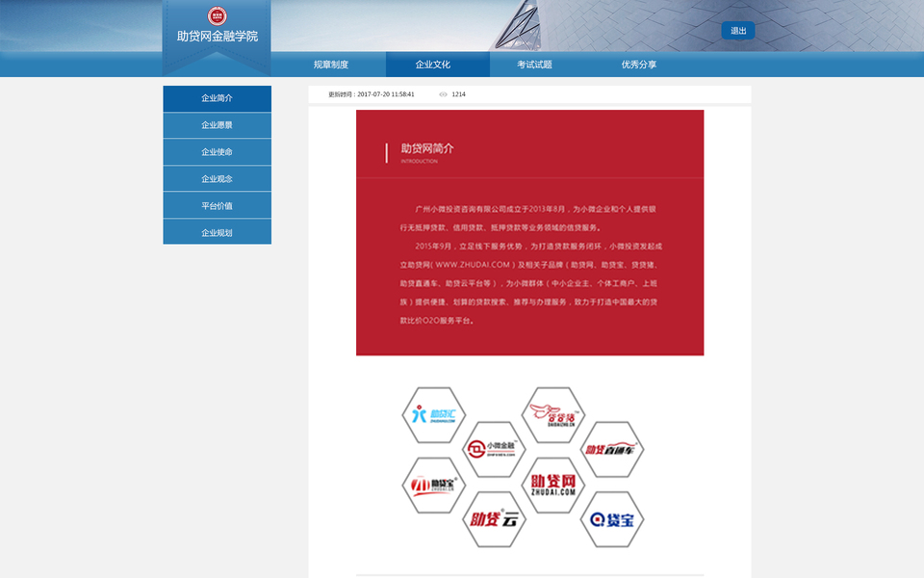Open 平台价值 sidebar item
The image size is (924, 578).
click(x=217, y=206)
